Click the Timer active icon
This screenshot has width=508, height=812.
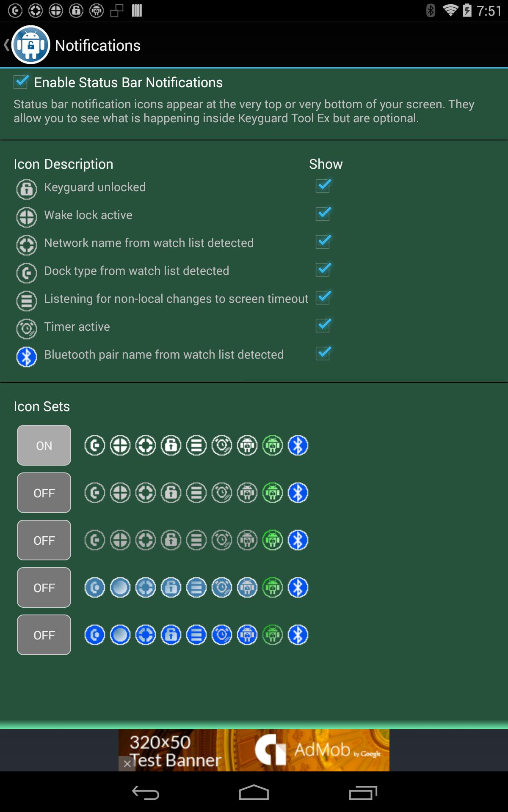click(x=26, y=329)
